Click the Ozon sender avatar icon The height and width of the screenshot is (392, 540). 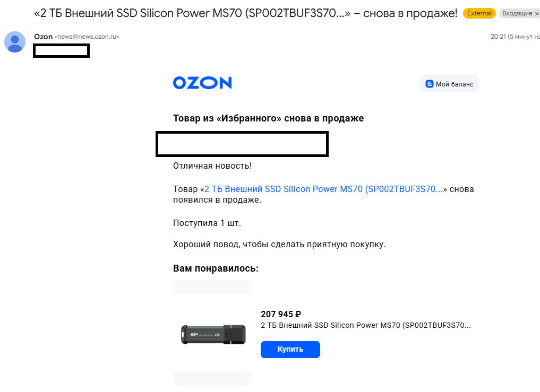point(15,42)
